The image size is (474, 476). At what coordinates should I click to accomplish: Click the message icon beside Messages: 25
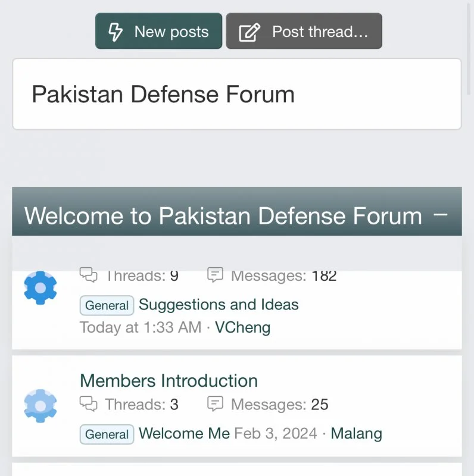(x=215, y=404)
